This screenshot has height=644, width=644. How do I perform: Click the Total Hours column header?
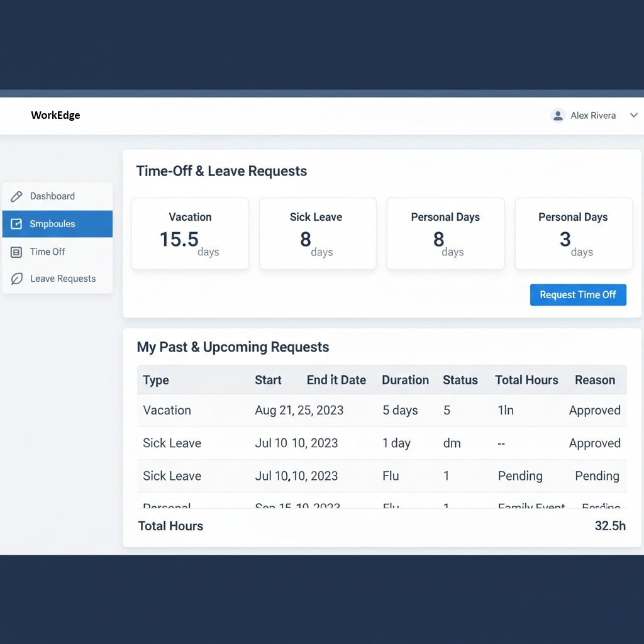point(526,380)
